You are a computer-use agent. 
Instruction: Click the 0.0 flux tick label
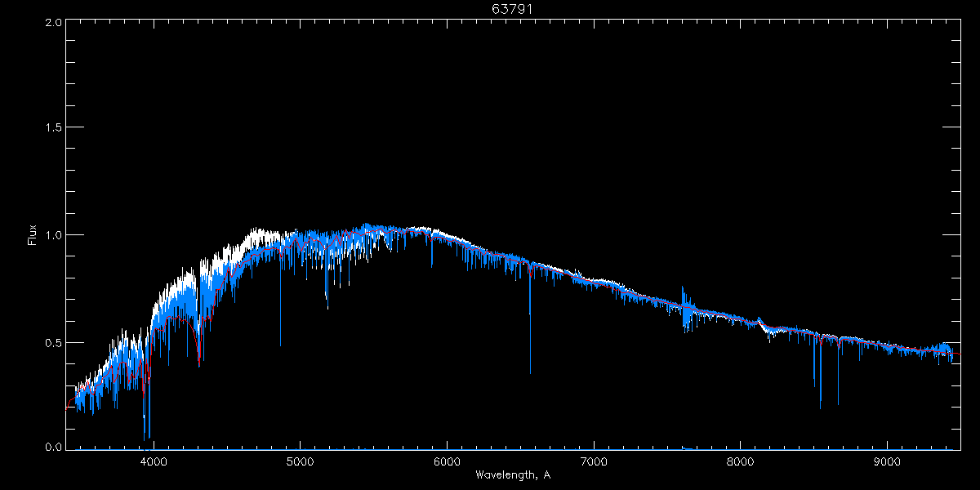(52, 448)
